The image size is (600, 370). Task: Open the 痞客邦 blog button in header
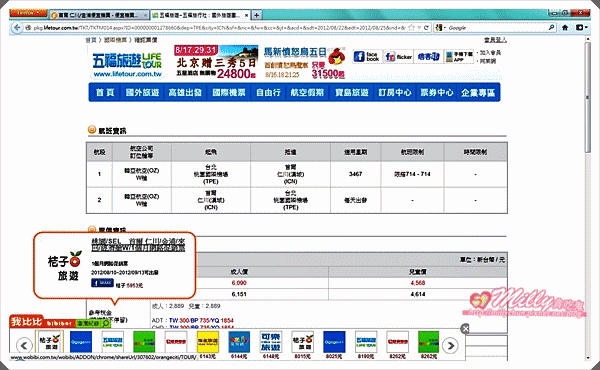click(x=429, y=57)
